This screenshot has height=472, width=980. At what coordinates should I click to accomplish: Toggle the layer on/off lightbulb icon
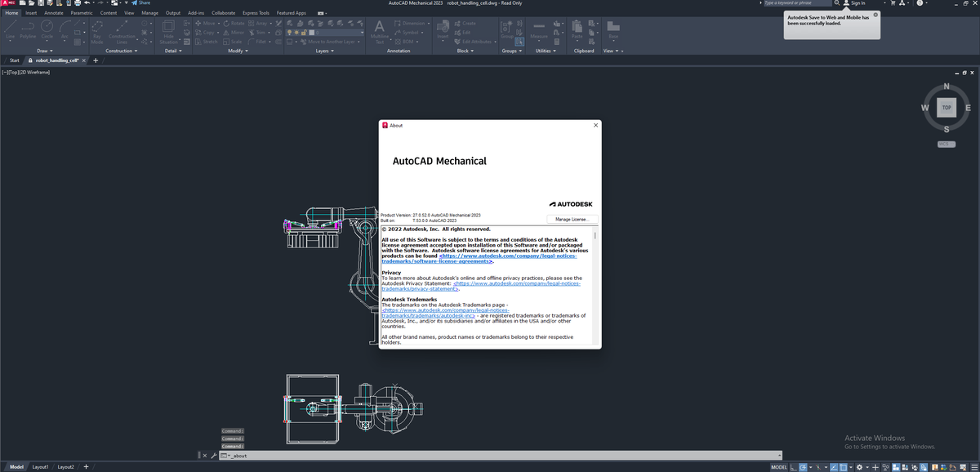click(x=289, y=33)
